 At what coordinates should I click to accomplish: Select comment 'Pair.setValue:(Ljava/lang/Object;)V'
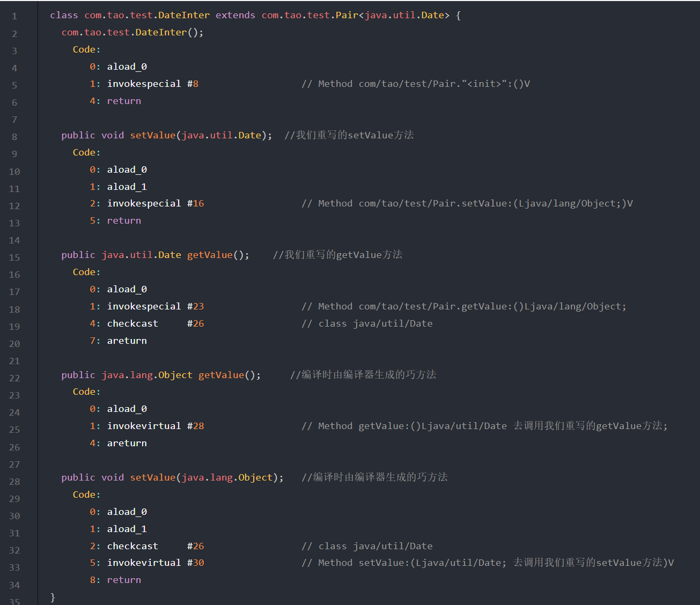pos(533,204)
